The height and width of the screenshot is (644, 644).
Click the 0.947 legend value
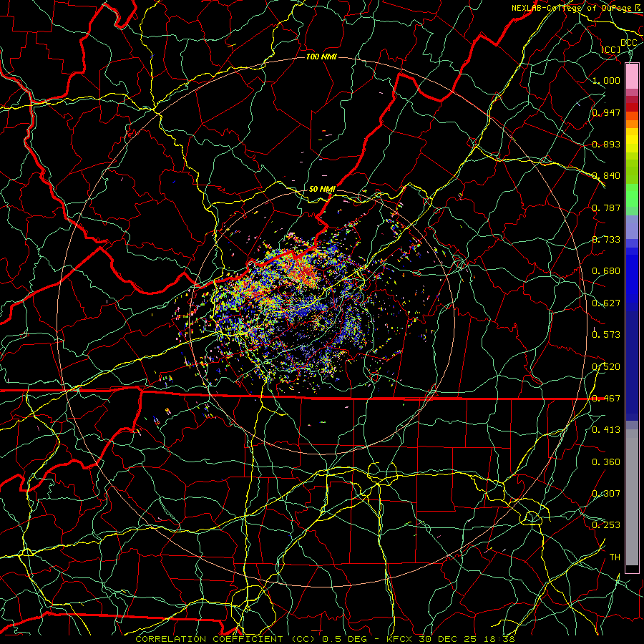coord(606,112)
